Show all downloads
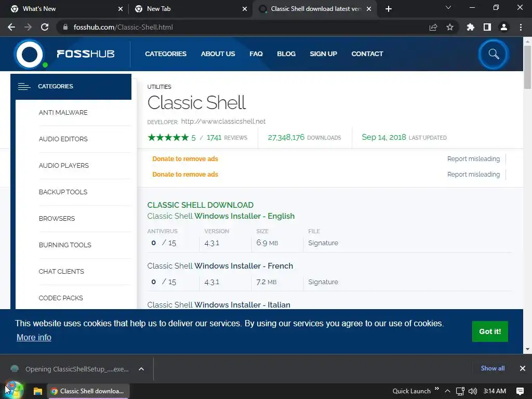This screenshot has height=399, width=532. pos(493,368)
